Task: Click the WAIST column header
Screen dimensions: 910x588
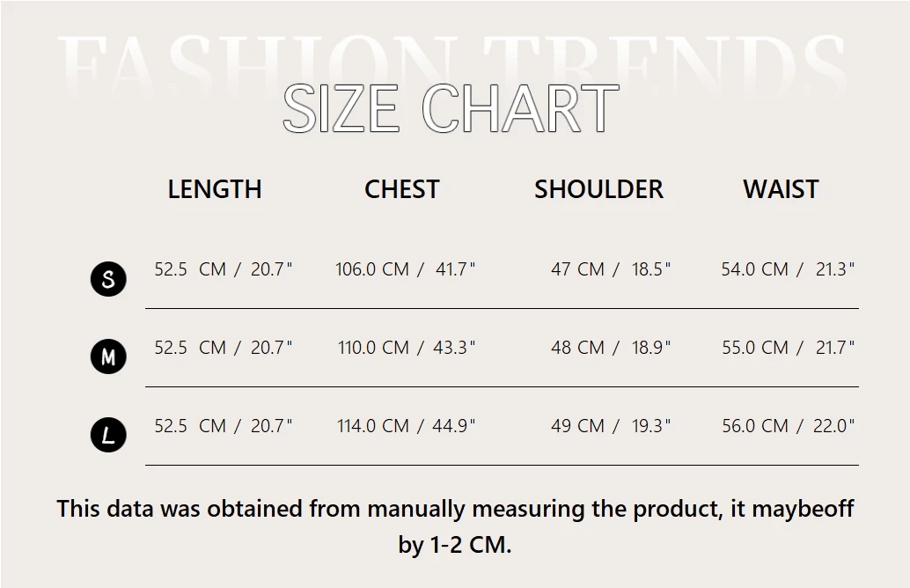Action: 781,189
